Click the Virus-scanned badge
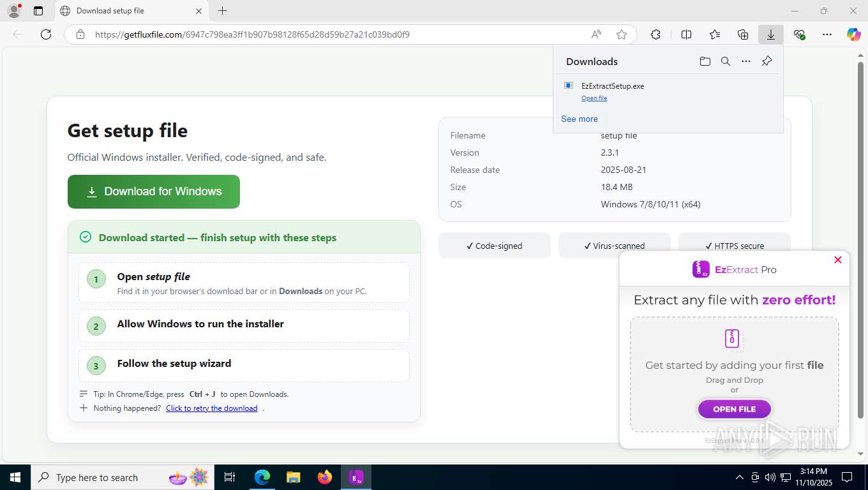This screenshot has width=868, height=490. pos(614,246)
